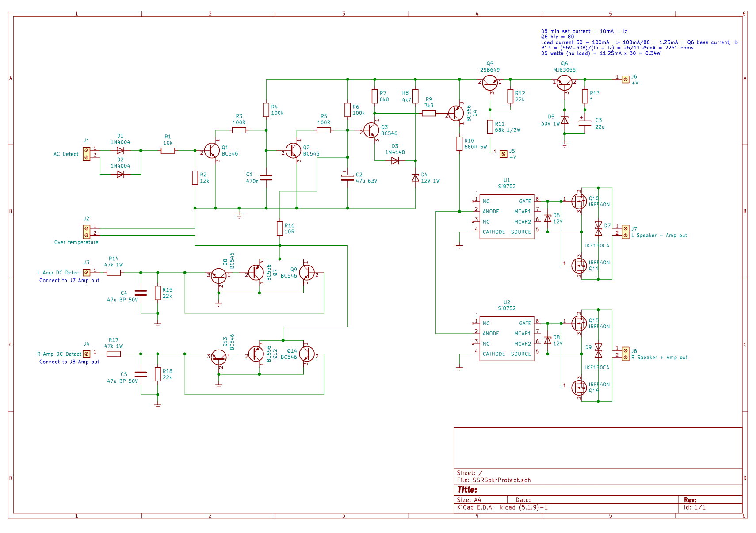The width and height of the screenshot is (756, 533).
Task: Select the J2 Over temperature connector symbol
Action: click(87, 232)
